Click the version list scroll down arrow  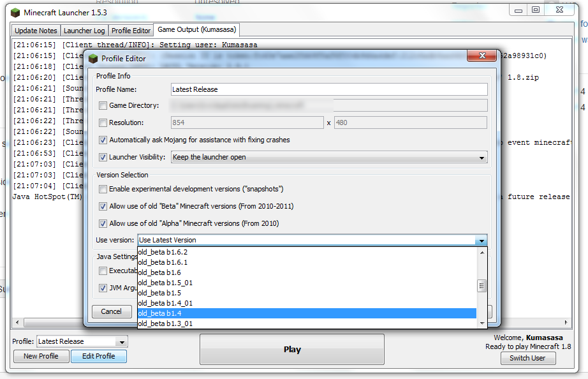(x=482, y=323)
